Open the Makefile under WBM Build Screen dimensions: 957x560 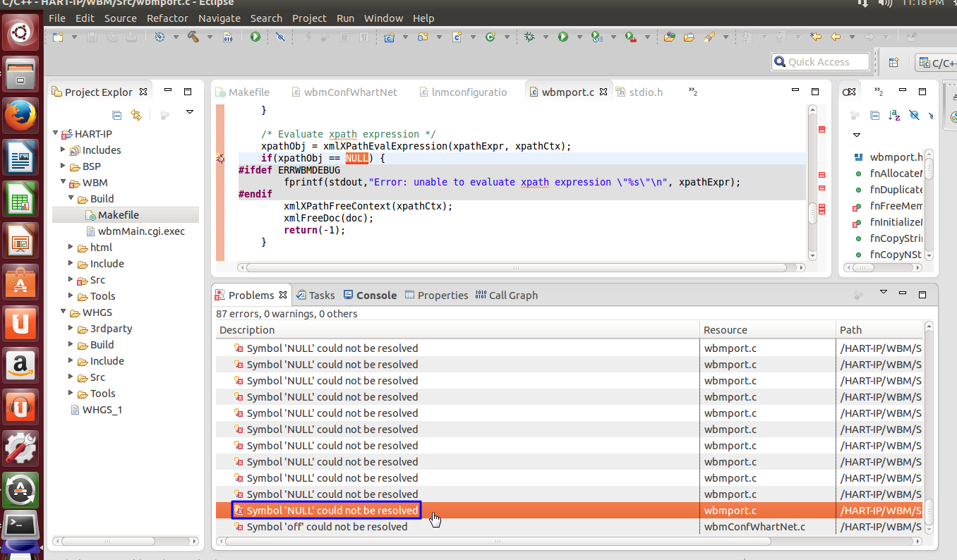[x=118, y=215]
